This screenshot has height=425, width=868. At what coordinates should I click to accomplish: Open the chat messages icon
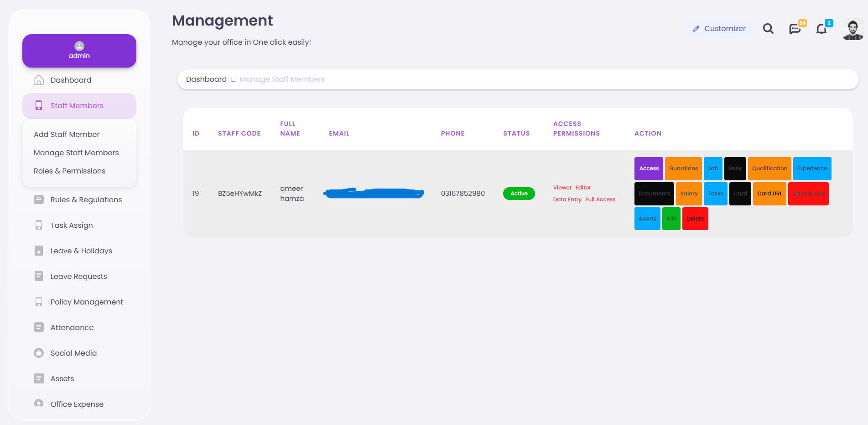point(795,29)
